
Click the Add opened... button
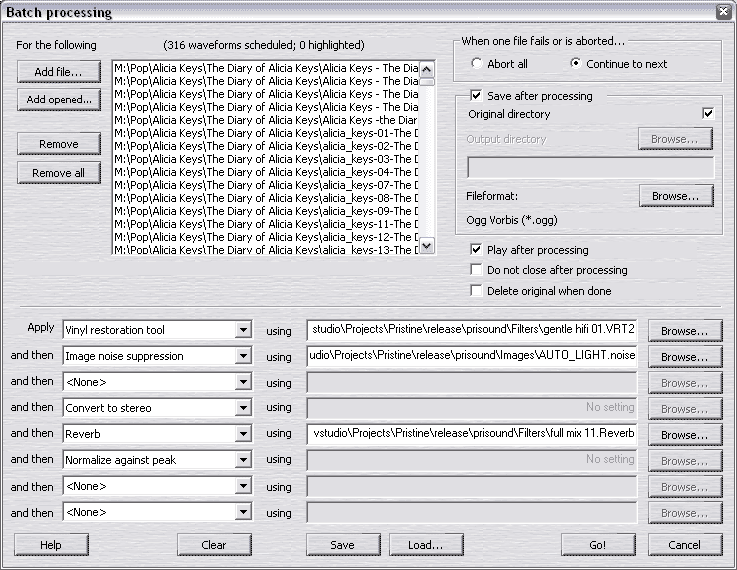59,100
